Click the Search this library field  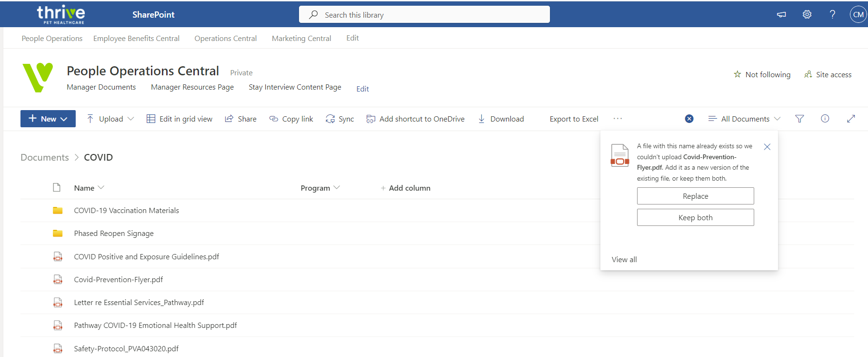(424, 15)
